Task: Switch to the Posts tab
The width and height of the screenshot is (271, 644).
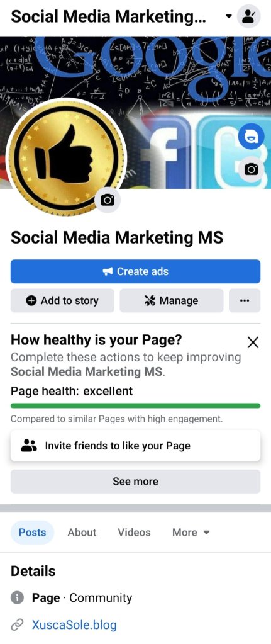Action: (x=33, y=533)
